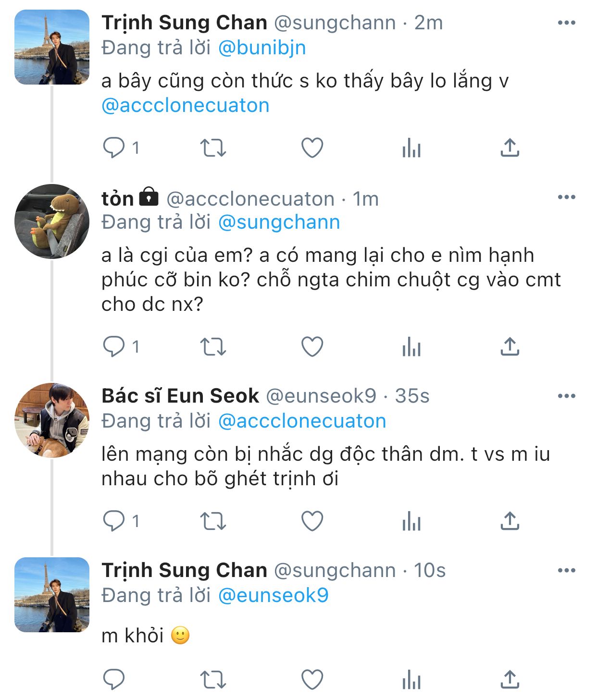Reply to Trịnh Sung Chan's first tweet

pyautogui.click(x=114, y=148)
